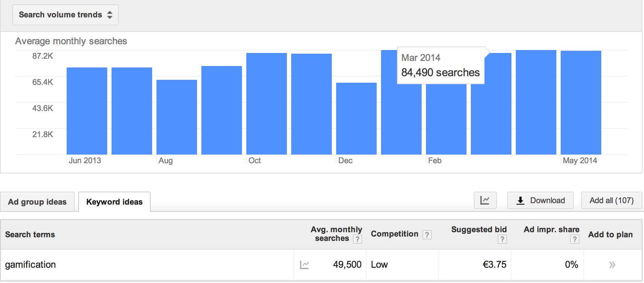Viewport: 644px width, 283px height.
Task: Click the gamification search term
Action: tap(30, 264)
